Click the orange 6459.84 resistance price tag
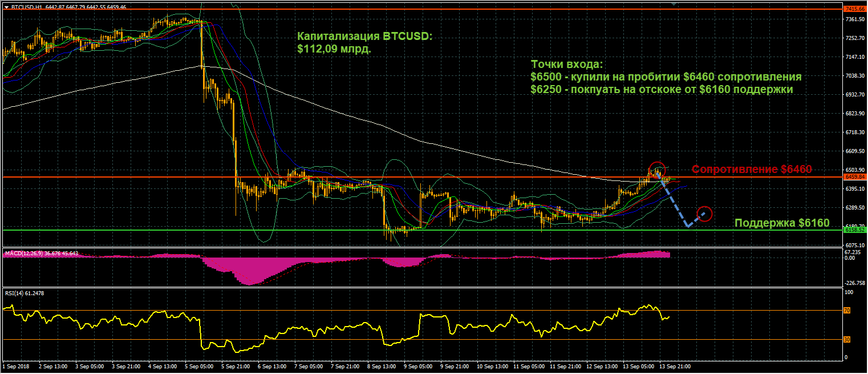 tap(854, 177)
